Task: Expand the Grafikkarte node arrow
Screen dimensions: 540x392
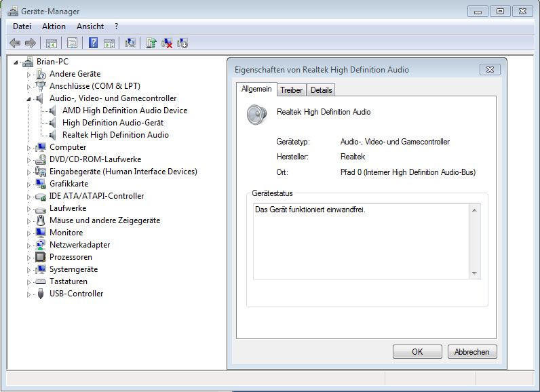Action: (28, 184)
